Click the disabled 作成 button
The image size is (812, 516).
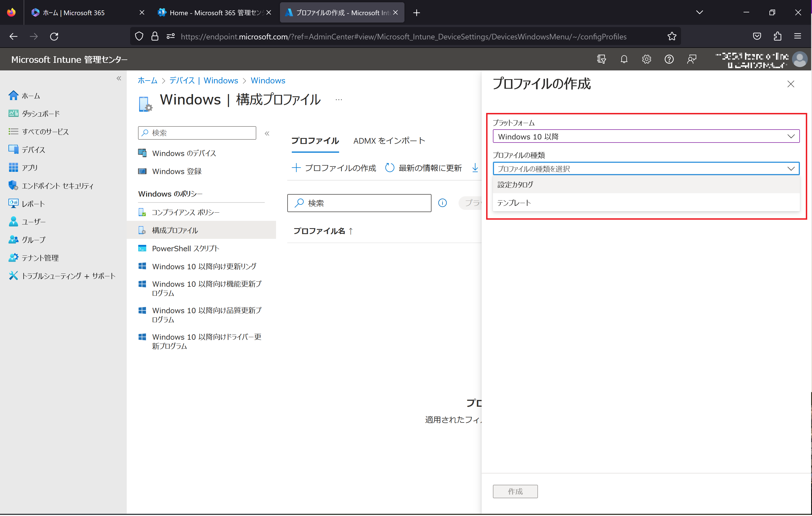click(515, 491)
